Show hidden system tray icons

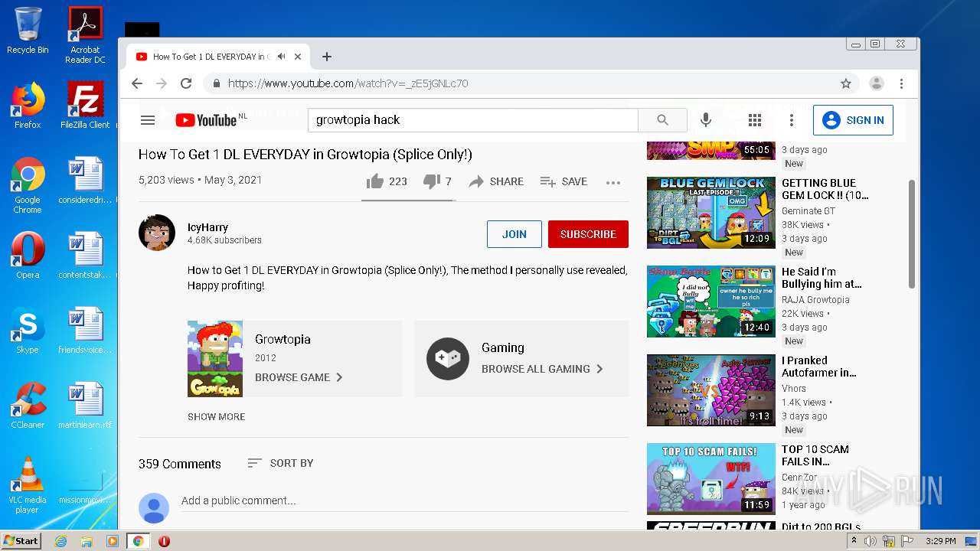click(x=854, y=540)
